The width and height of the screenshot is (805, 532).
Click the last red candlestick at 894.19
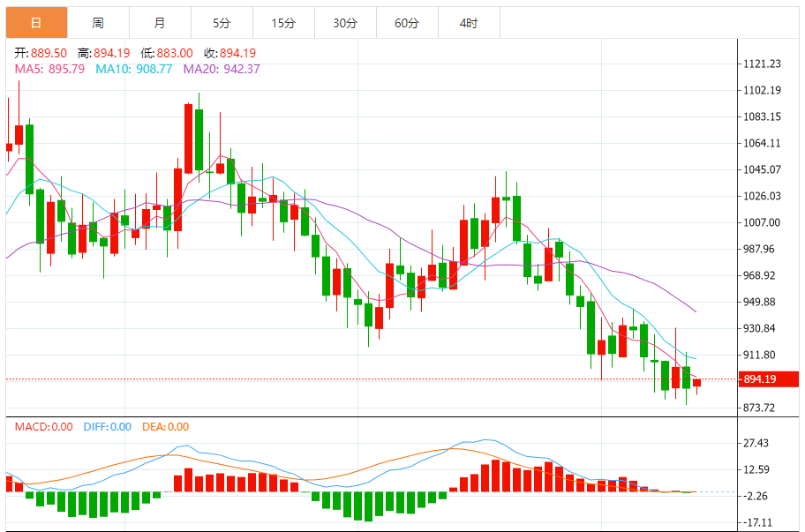pyautogui.click(x=696, y=383)
